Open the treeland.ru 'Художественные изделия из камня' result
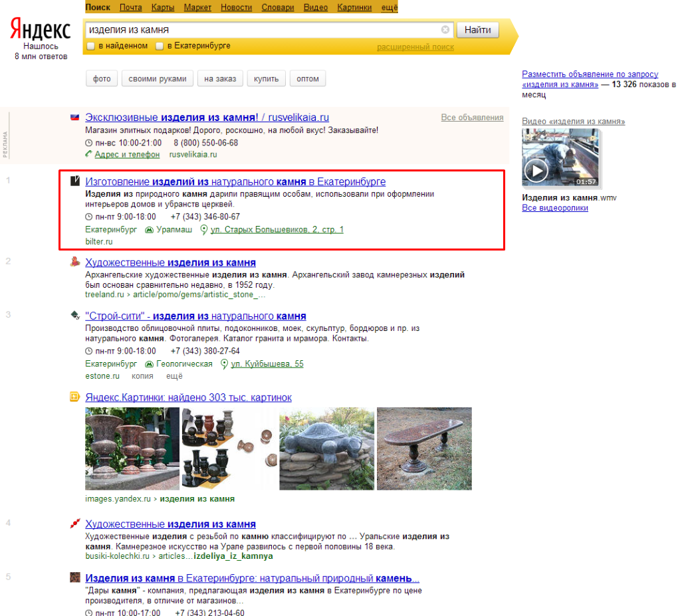Screen dimensions: 688x616 (x=170, y=262)
